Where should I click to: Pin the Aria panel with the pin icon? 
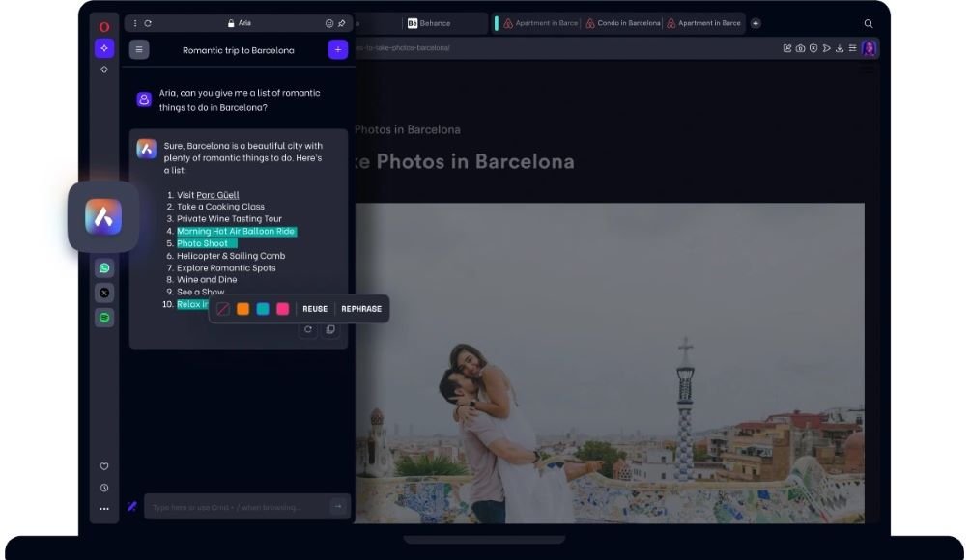tap(340, 23)
